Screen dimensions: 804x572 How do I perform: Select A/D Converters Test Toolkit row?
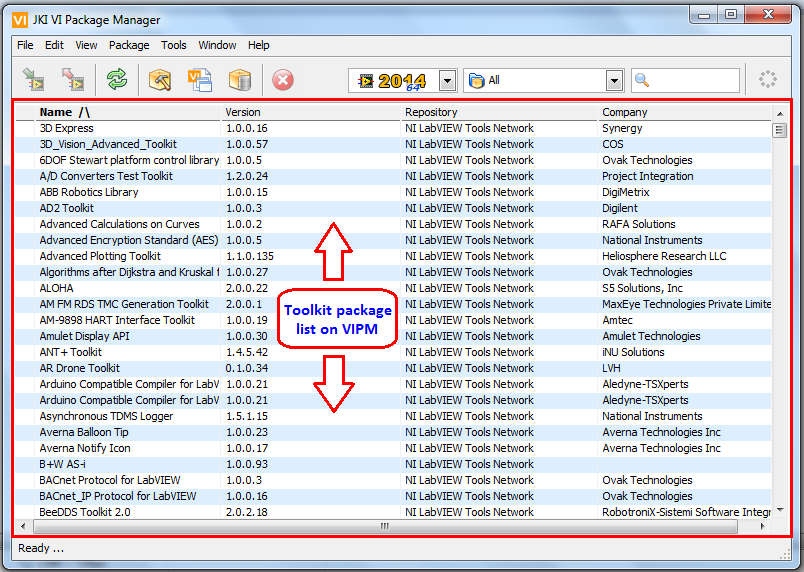click(x=393, y=176)
